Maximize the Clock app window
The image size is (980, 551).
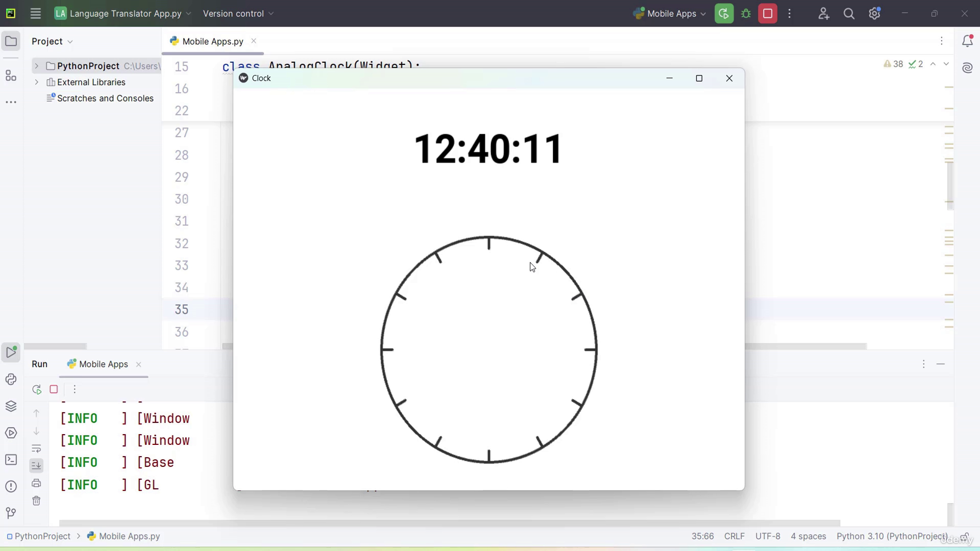[699, 78]
